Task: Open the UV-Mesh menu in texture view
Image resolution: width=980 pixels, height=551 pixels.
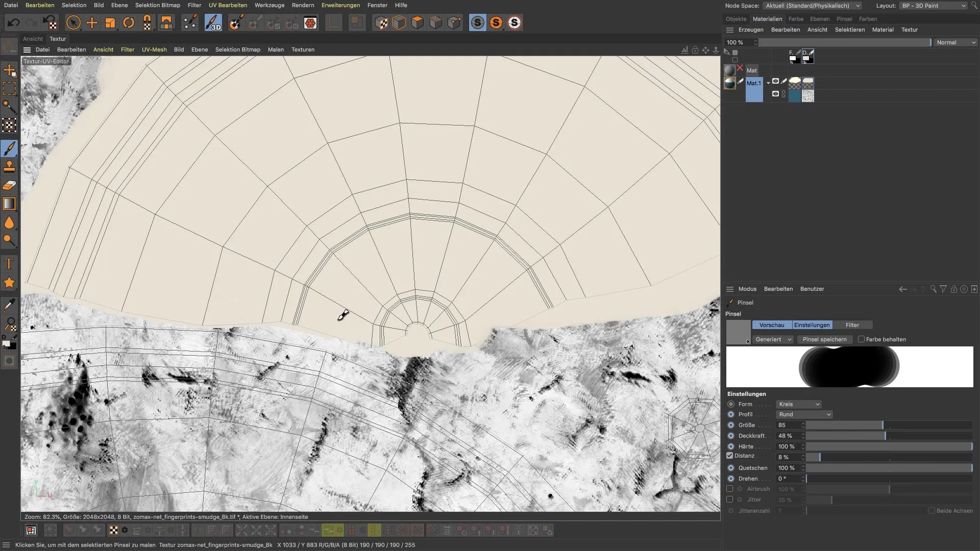Action: tap(154, 49)
